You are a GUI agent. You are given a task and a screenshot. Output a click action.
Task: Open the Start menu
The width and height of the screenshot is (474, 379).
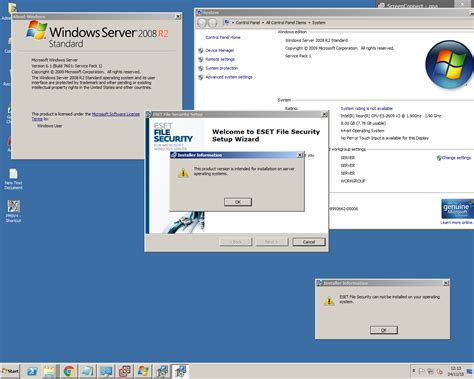tap(10, 371)
